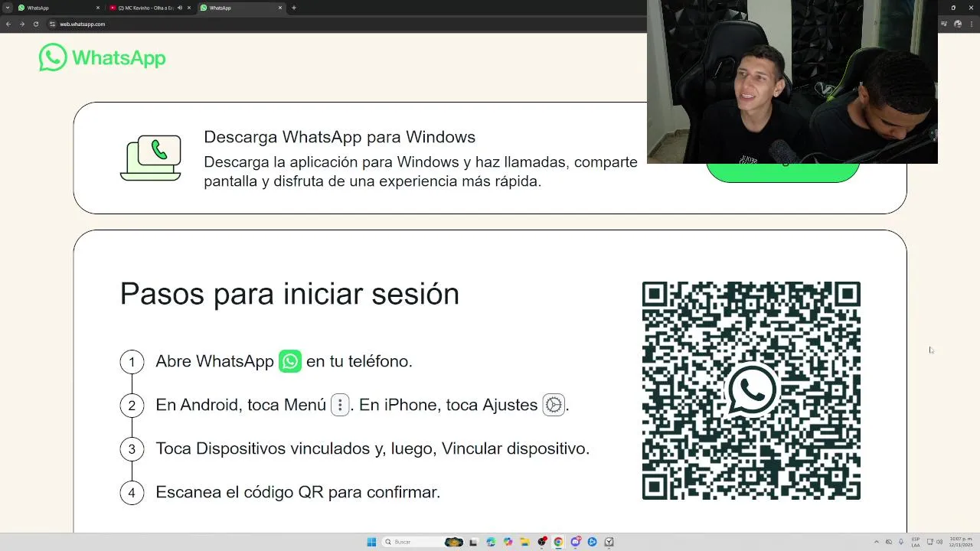Open the media control icon in Chrome toolbar

coord(943,24)
